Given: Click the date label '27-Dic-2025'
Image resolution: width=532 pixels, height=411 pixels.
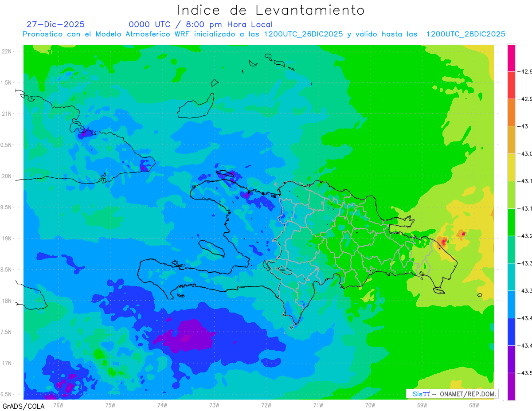Looking at the screenshot, I should [x=56, y=24].
